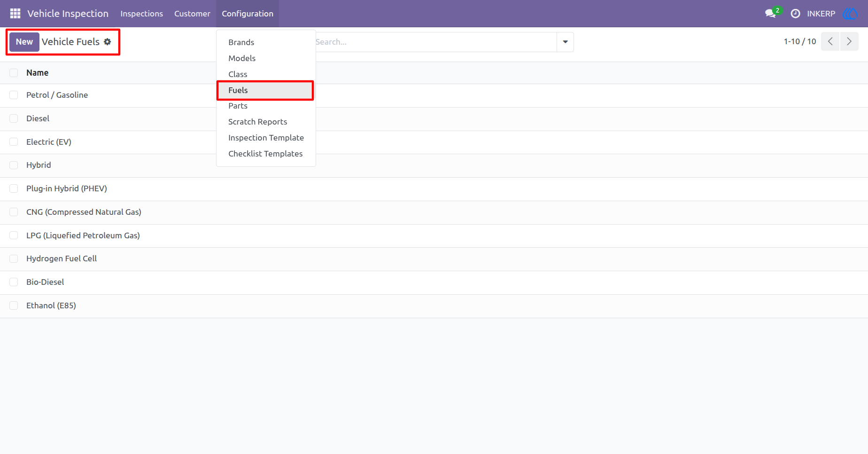Go to the previous page arrow

click(x=830, y=42)
